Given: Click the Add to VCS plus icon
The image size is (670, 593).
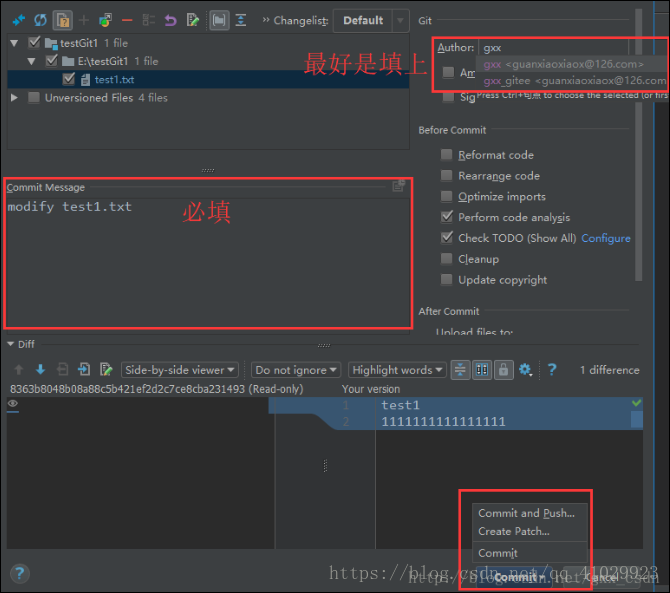Looking at the screenshot, I should click(x=84, y=20).
